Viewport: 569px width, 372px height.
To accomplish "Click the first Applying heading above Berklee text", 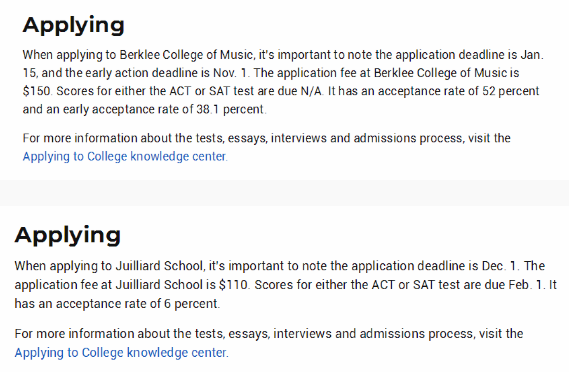I will coord(74,25).
